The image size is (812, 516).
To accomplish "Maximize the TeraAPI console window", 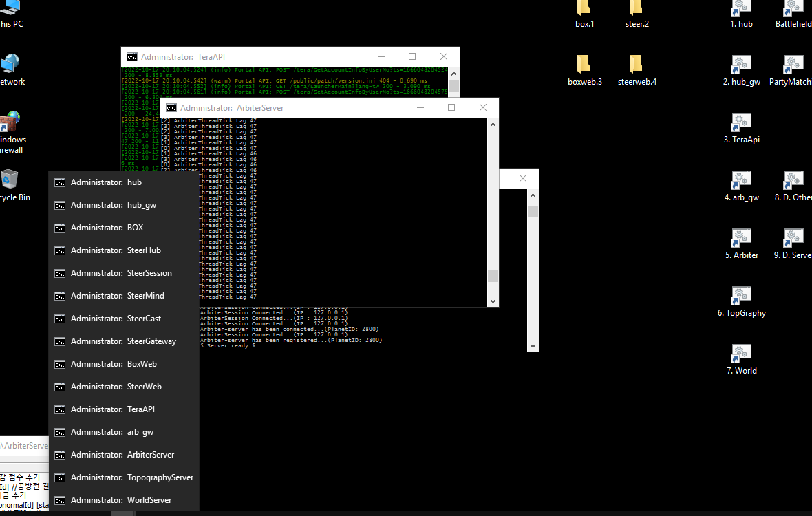I will tap(412, 56).
